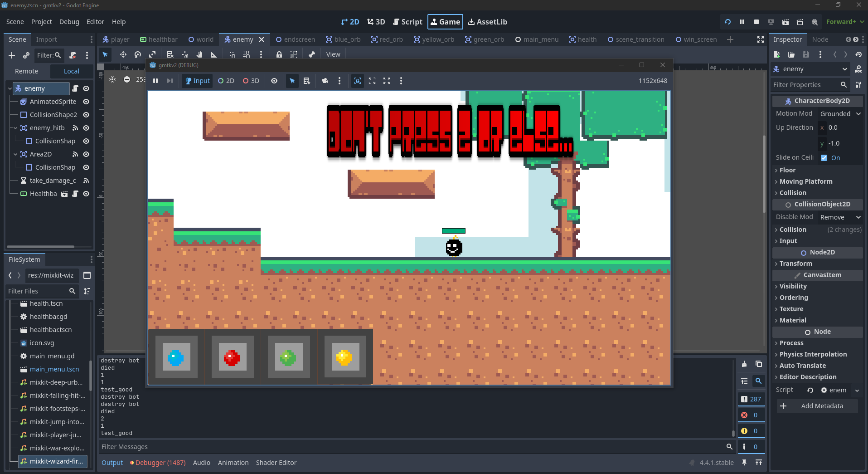868x474 pixels.
Task: Collapse the enemy_hitbox tree node
Action: click(x=15, y=128)
